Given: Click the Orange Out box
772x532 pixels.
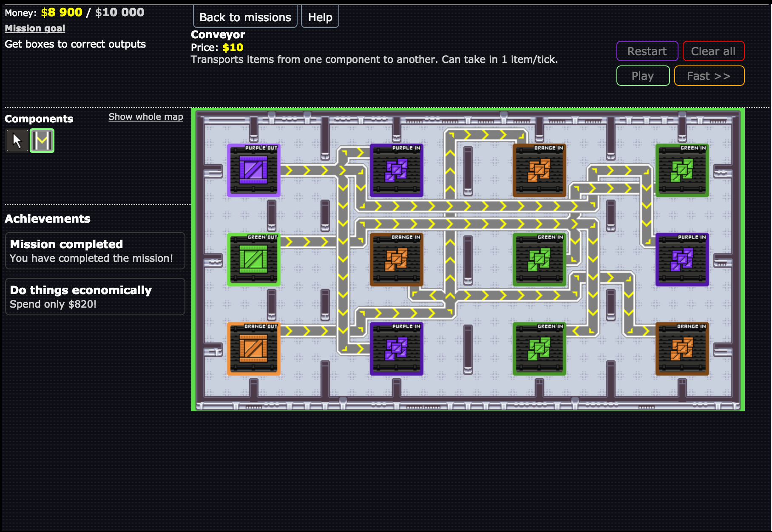Looking at the screenshot, I should click(x=253, y=348).
